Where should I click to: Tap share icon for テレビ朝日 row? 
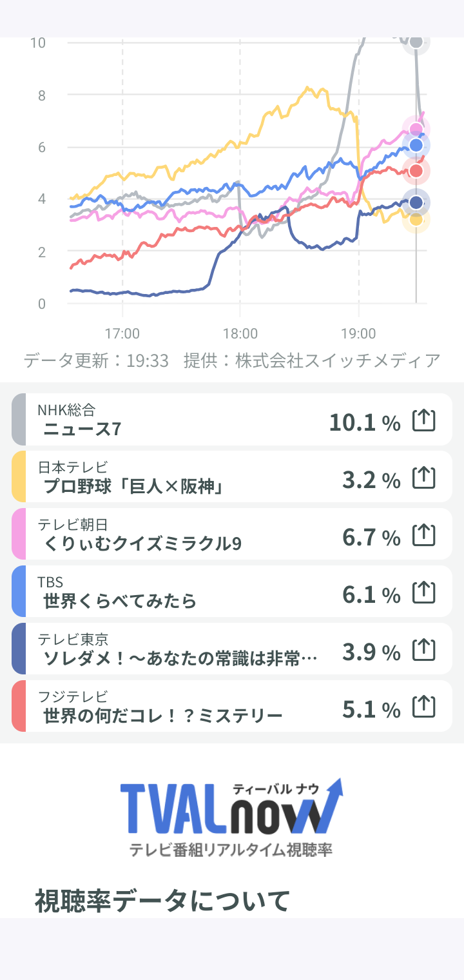click(424, 535)
